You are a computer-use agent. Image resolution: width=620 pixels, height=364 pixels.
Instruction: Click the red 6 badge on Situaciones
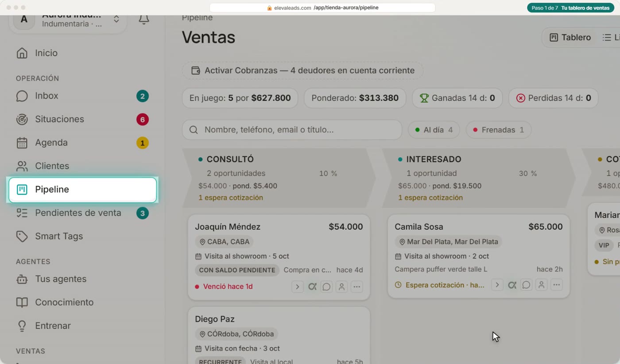click(142, 120)
